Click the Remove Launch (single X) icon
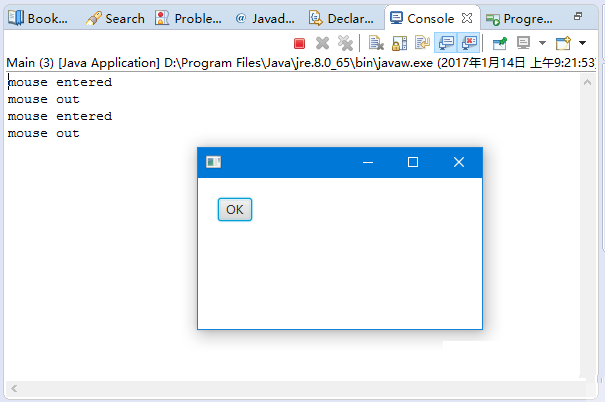This screenshot has width=605, height=402. 322,43
